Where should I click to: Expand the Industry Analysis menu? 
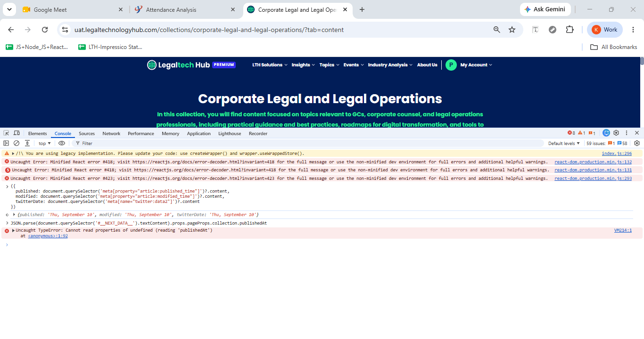[390, 65]
